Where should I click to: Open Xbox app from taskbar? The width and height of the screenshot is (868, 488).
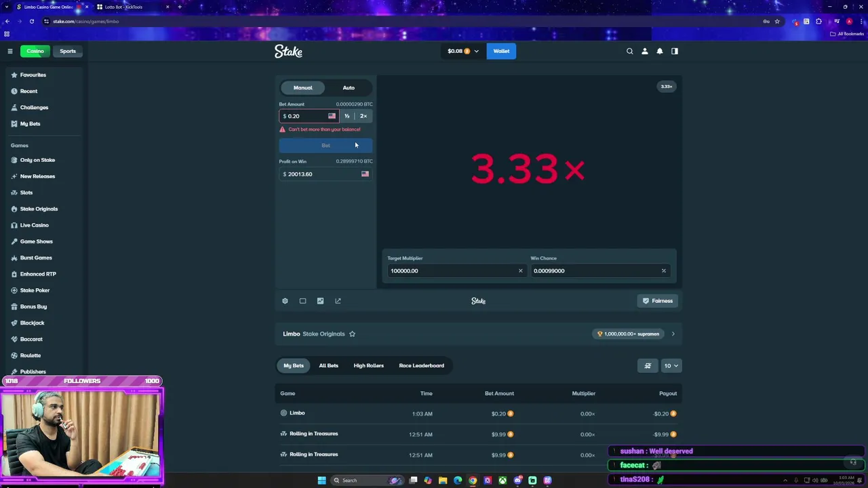[x=502, y=481]
